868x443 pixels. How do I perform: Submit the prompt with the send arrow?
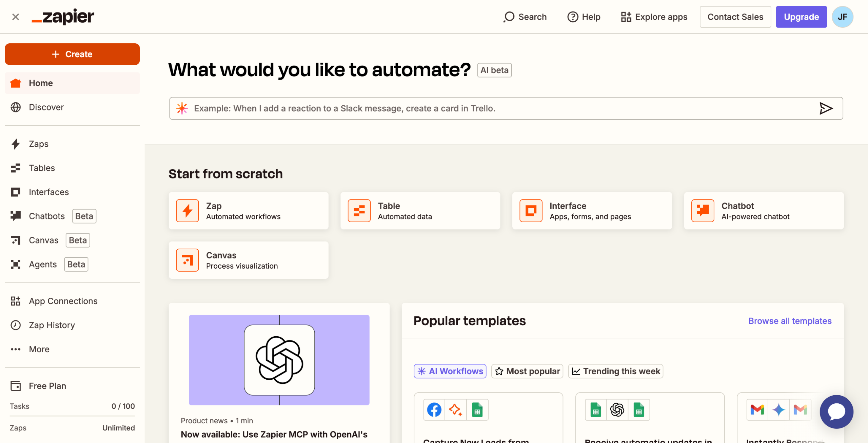pos(826,108)
